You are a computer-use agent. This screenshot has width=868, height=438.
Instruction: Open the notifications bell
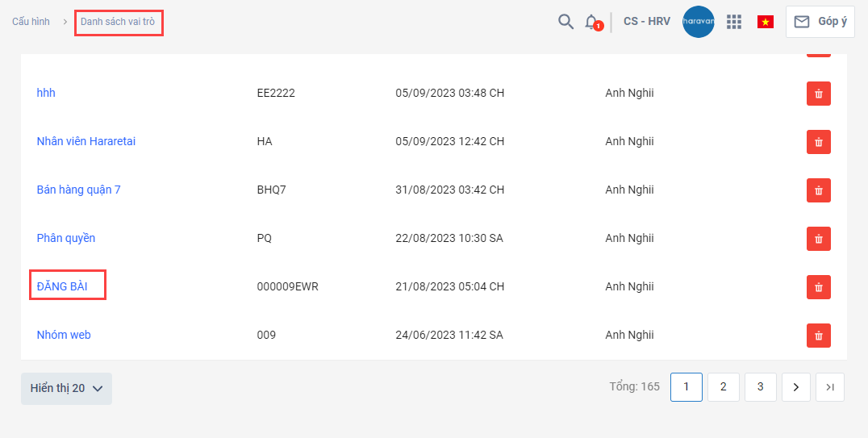pyautogui.click(x=591, y=22)
